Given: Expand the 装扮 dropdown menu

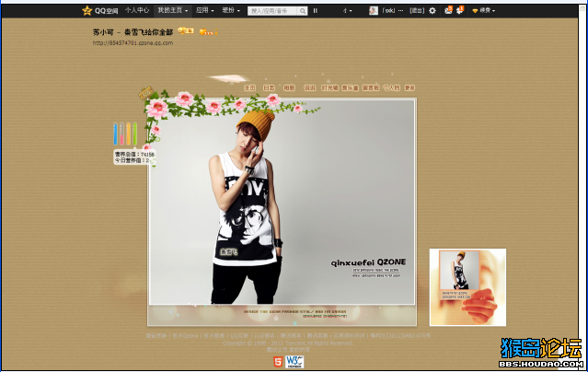Looking at the screenshot, I should (231, 10).
